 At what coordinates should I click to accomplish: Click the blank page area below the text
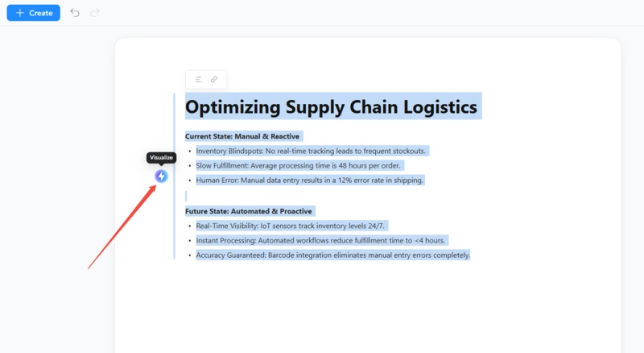[x=367, y=310]
